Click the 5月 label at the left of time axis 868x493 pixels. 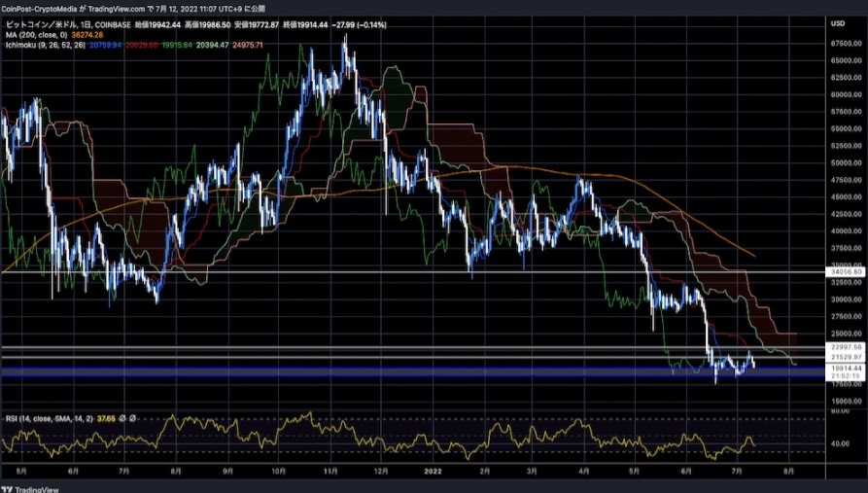pos(21,472)
